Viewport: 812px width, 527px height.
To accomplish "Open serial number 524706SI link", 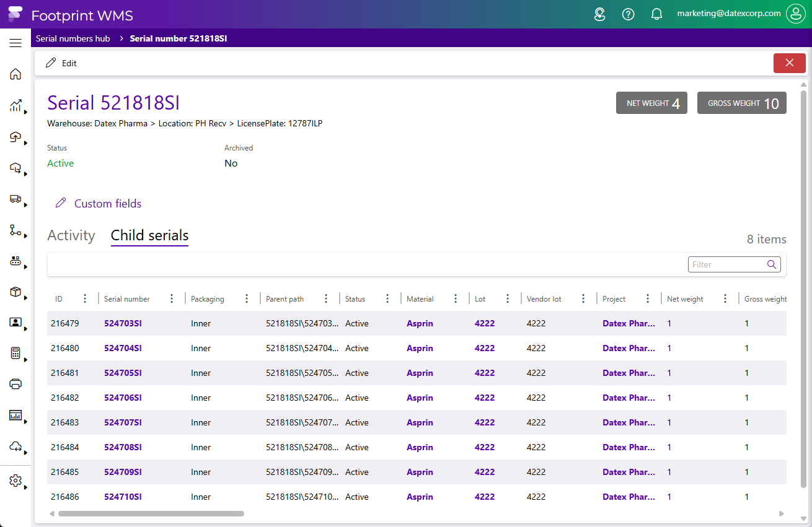I will pos(123,398).
